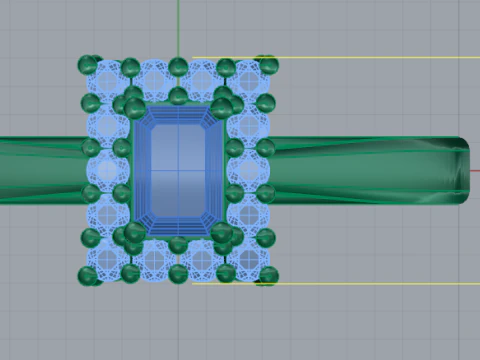Click the green vertical axis line above the ring
The width and height of the screenshot is (480, 360).
tap(178, 28)
